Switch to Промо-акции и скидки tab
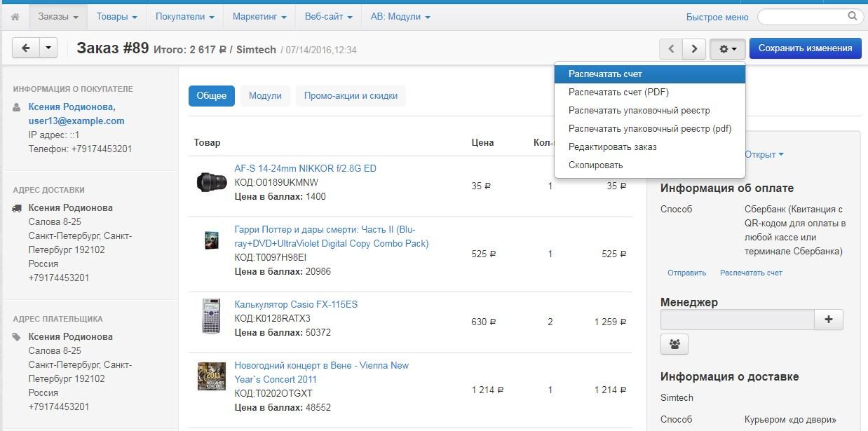Image resolution: width=868 pixels, height=431 pixels. coord(351,96)
